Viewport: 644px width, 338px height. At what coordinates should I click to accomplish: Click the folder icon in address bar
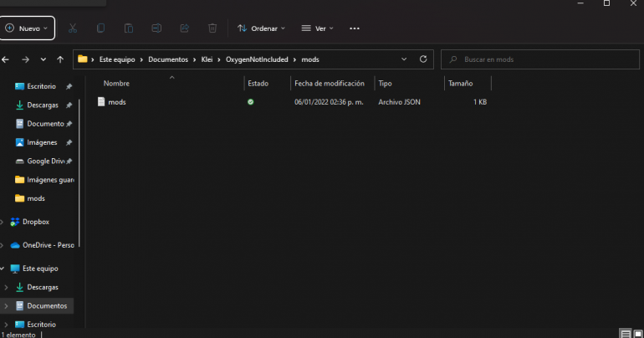(x=83, y=59)
